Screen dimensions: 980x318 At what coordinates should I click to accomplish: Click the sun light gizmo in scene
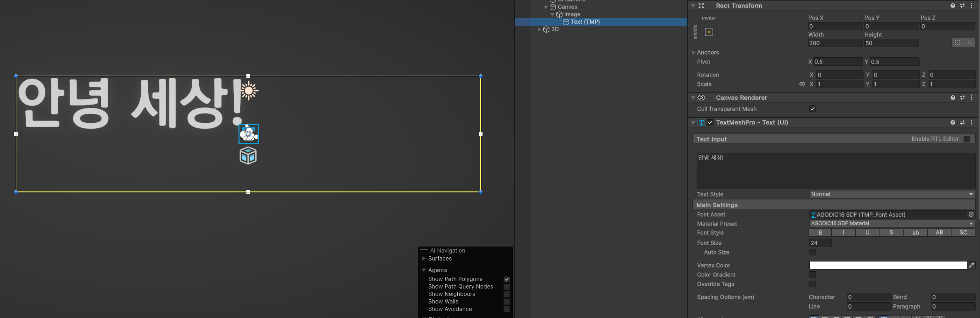click(249, 91)
